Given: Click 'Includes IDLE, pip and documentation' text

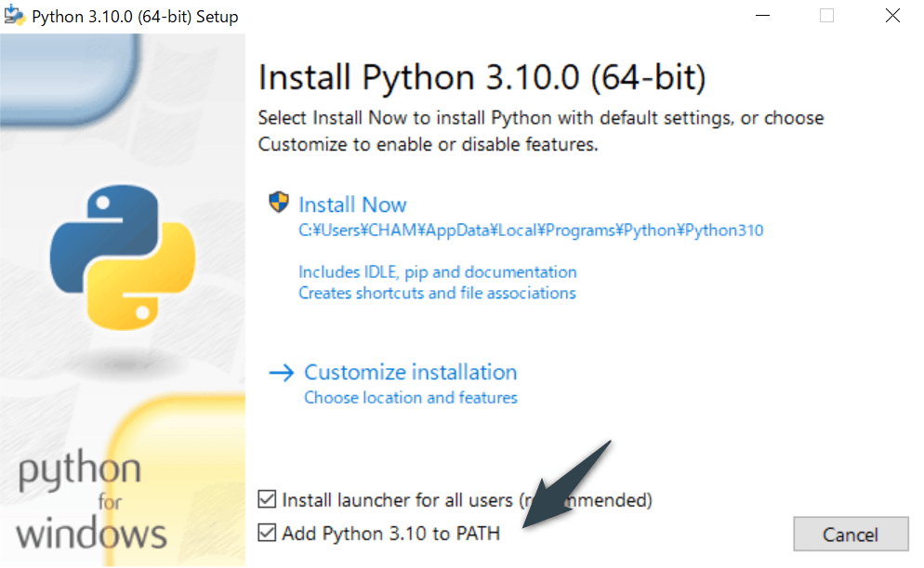Looking at the screenshot, I should pos(437,272).
